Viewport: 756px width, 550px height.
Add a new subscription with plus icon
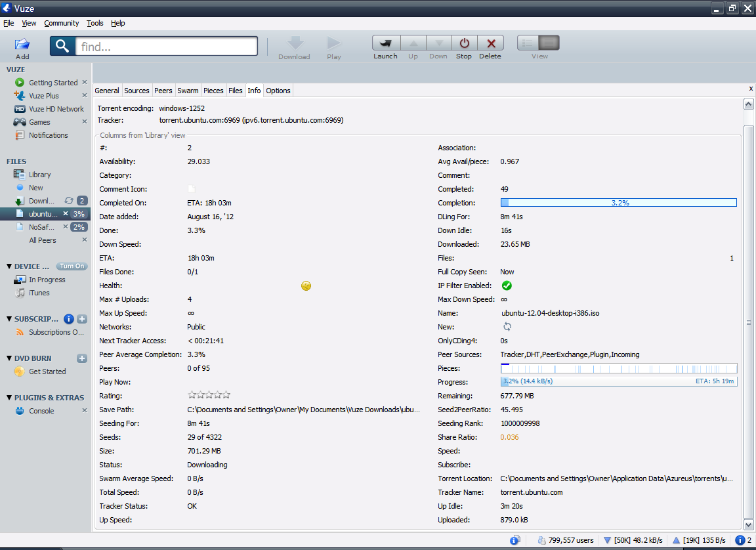click(x=82, y=319)
